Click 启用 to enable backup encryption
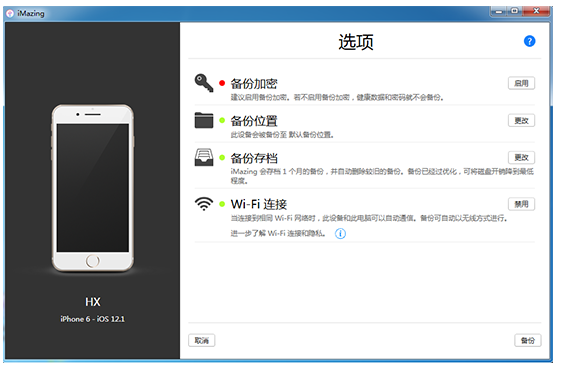 click(x=521, y=83)
